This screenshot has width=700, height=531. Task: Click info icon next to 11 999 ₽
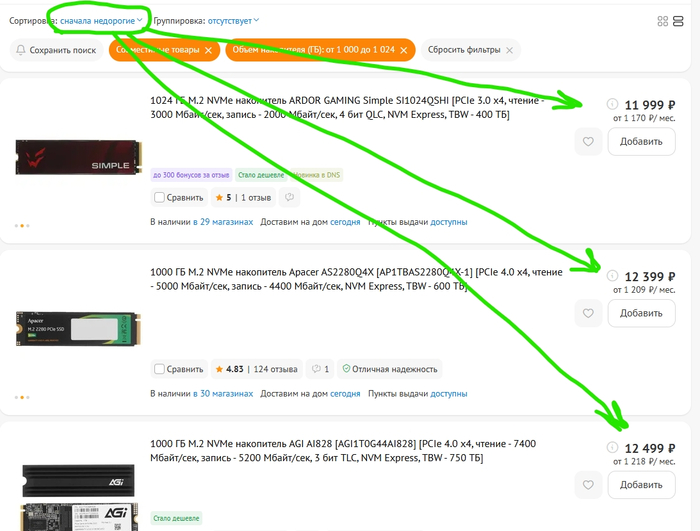612,104
